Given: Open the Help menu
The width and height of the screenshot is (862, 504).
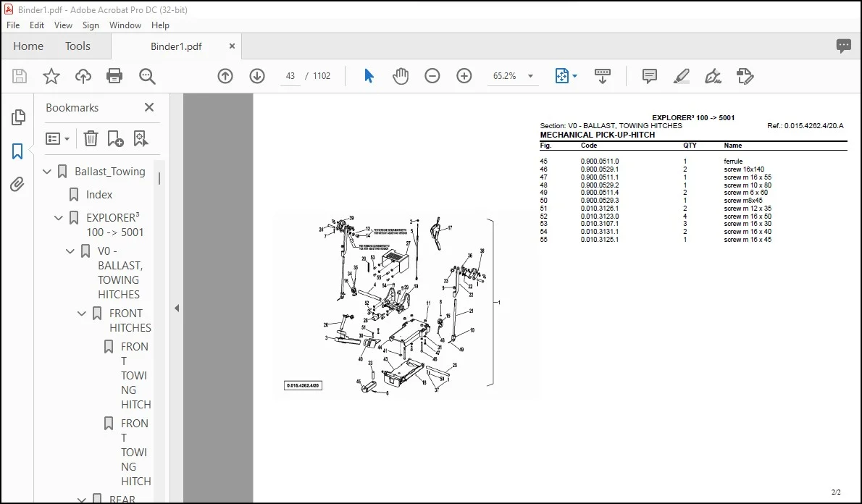Looking at the screenshot, I should 160,25.
